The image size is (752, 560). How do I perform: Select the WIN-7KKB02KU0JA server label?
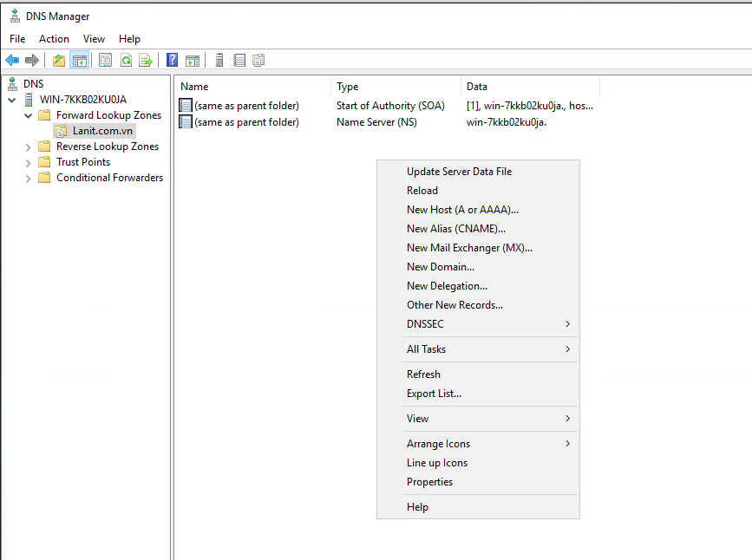[x=83, y=100]
